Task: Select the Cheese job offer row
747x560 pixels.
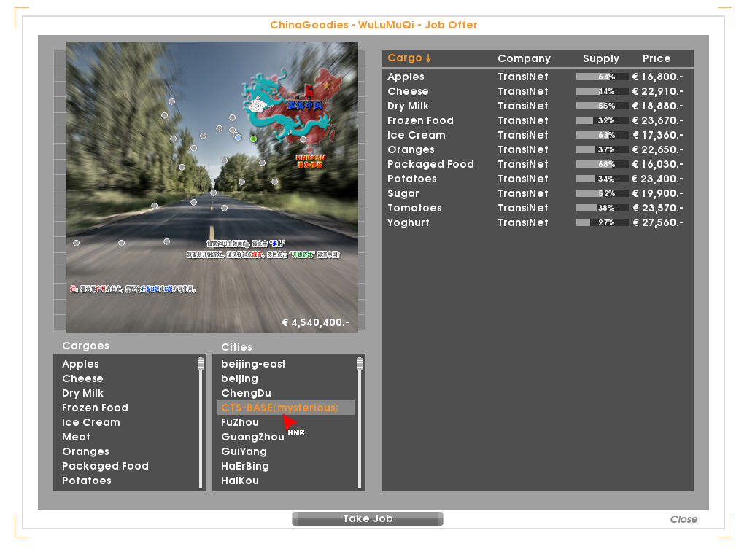Action: click(x=538, y=91)
